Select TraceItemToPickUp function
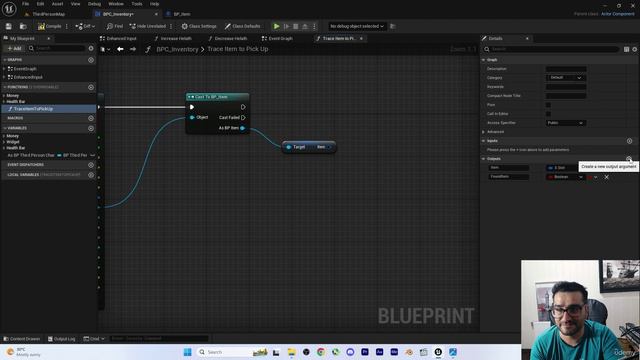 tap(33, 109)
